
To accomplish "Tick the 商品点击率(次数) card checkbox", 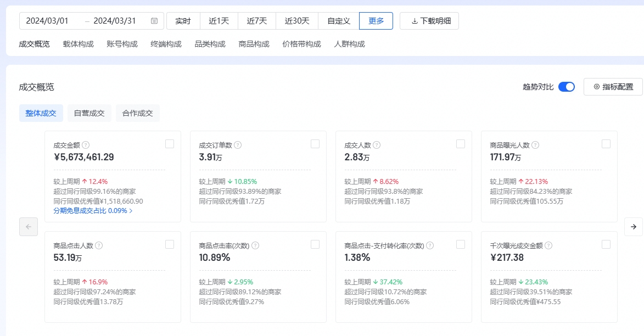I will point(315,244).
